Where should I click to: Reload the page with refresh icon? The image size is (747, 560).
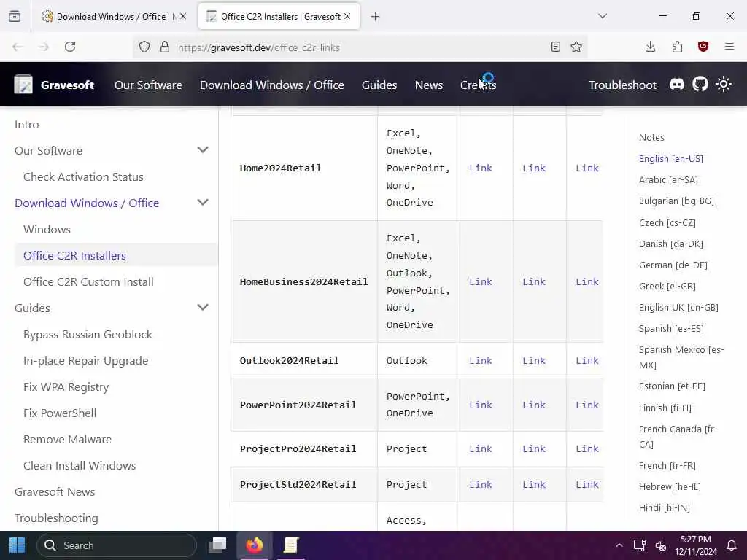tap(70, 47)
